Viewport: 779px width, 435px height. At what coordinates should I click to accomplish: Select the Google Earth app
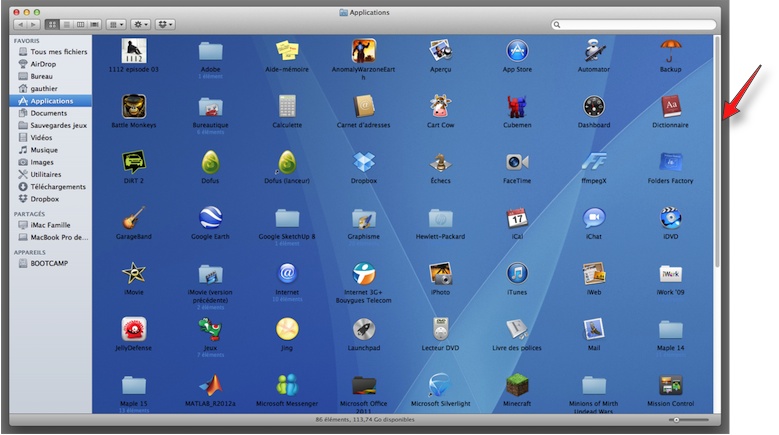tap(210, 218)
